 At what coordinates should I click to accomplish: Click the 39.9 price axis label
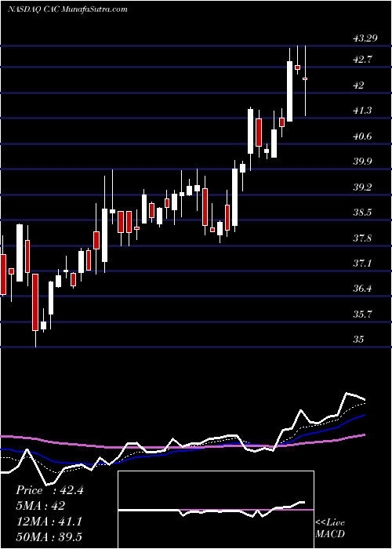362,162
